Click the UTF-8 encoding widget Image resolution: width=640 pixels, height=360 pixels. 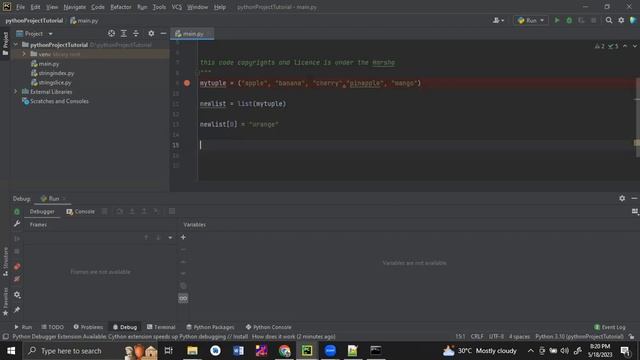click(x=496, y=337)
